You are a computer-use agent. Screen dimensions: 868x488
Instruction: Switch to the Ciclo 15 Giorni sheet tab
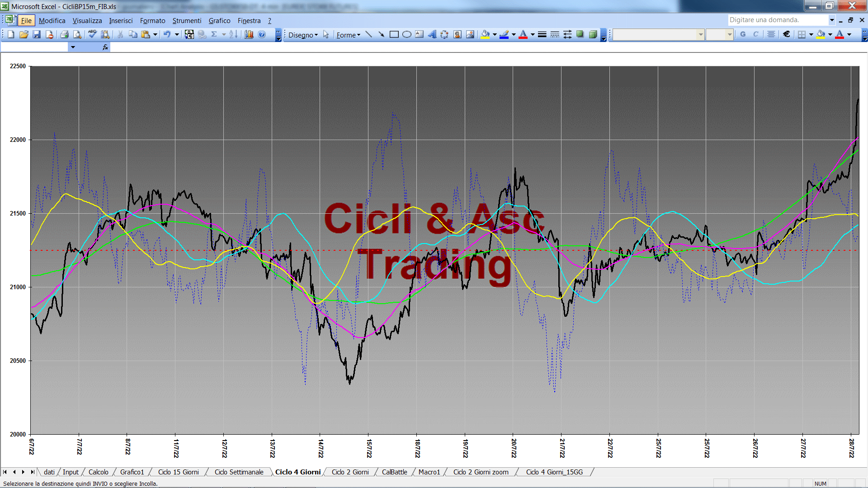pos(178,472)
